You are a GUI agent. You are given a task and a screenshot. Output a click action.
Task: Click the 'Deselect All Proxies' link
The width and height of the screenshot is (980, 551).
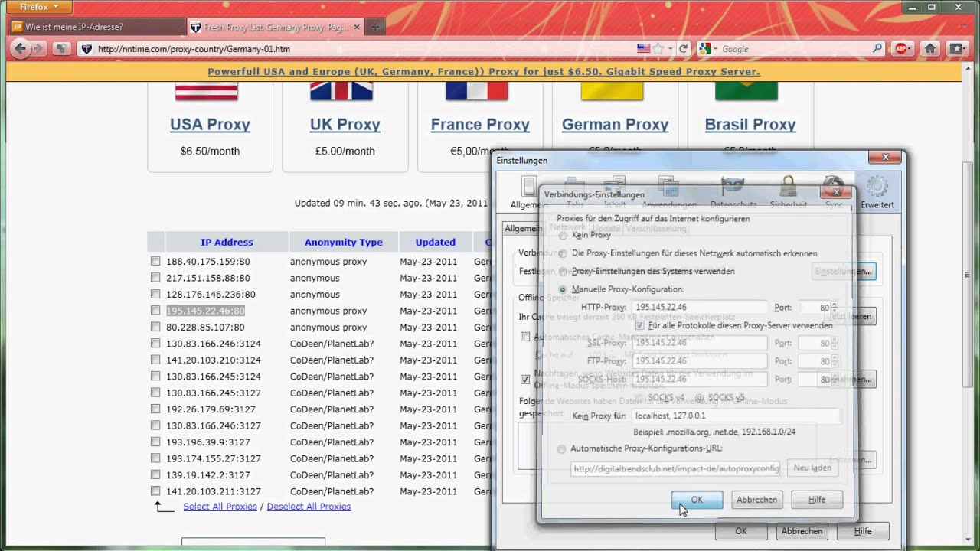click(x=309, y=507)
